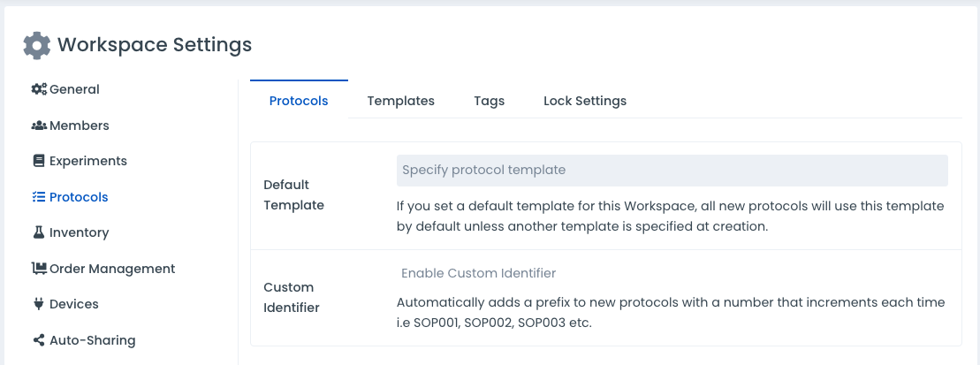Open Order Management settings
The width and height of the screenshot is (980, 365).
click(x=112, y=269)
